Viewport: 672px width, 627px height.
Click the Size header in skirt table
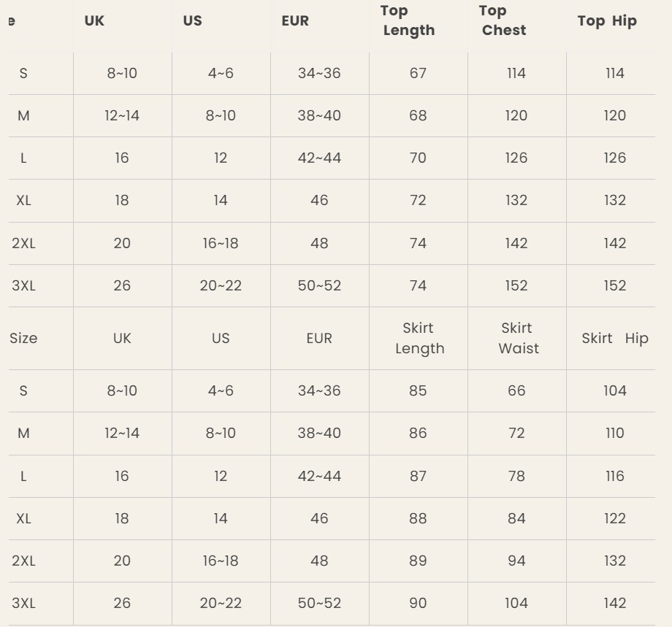pos(23,339)
